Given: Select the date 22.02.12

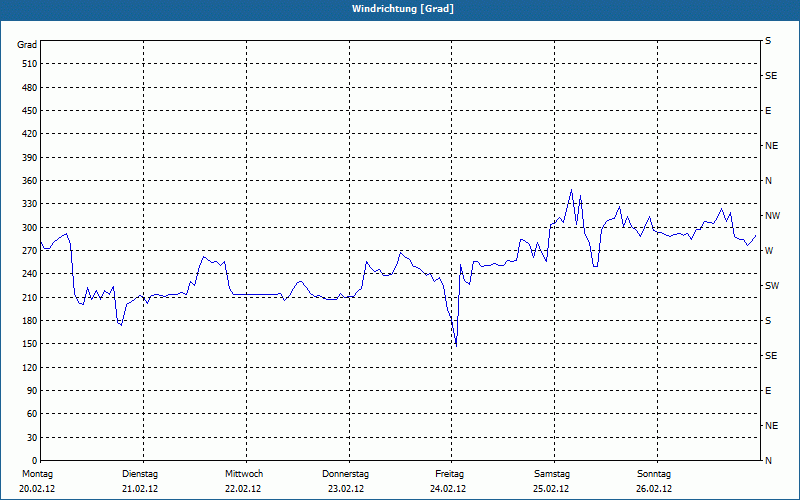Looking at the screenshot, I should click(243, 489).
